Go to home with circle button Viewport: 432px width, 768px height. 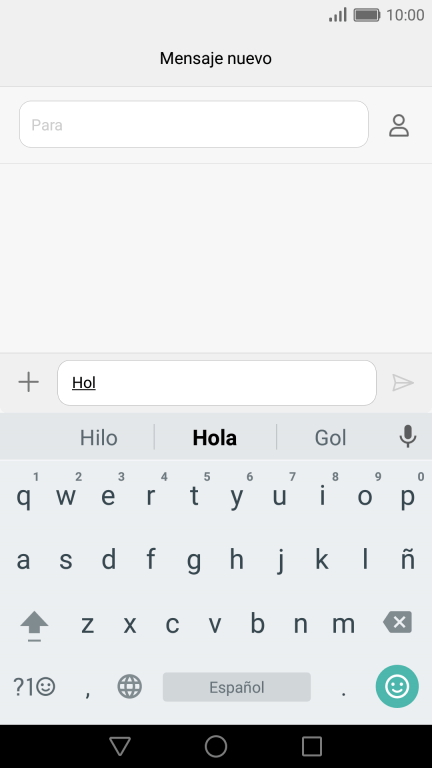tap(216, 746)
